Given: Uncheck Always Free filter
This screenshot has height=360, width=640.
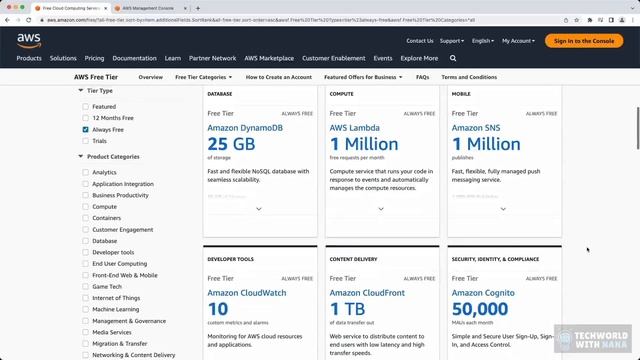Looking at the screenshot, I should pos(85,129).
